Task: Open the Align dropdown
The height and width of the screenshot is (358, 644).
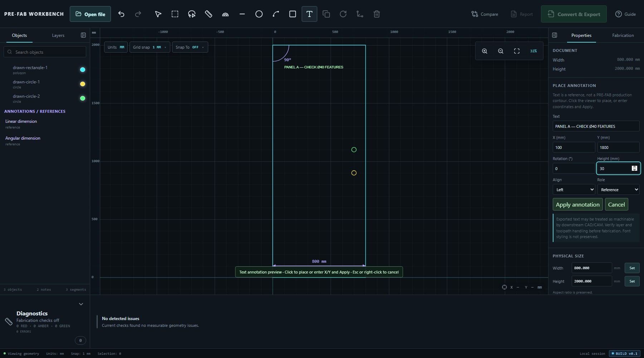Action: (574, 190)
